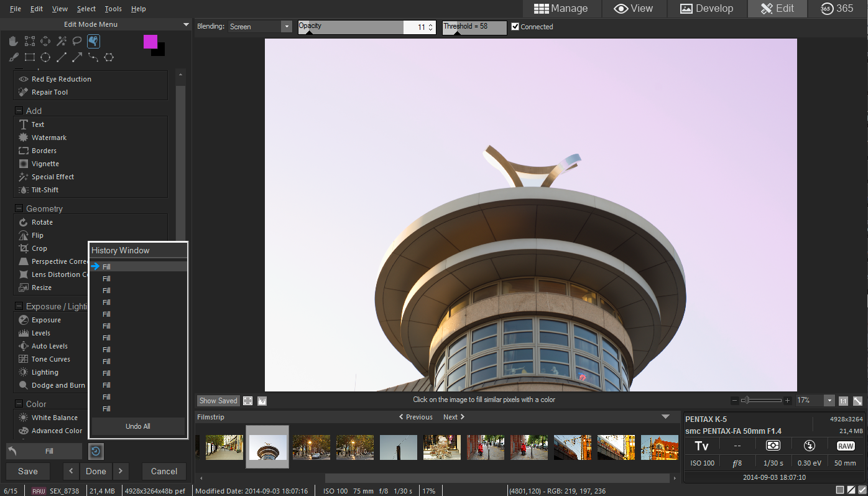Uncheck the Connected checkbox

tap(515, 27)
